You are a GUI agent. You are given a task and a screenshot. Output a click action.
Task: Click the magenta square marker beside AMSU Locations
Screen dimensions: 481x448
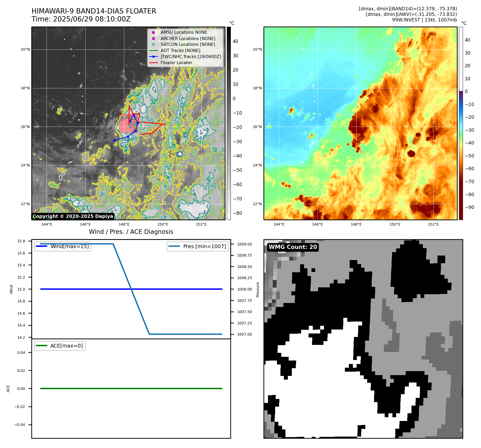click(153, 32)
